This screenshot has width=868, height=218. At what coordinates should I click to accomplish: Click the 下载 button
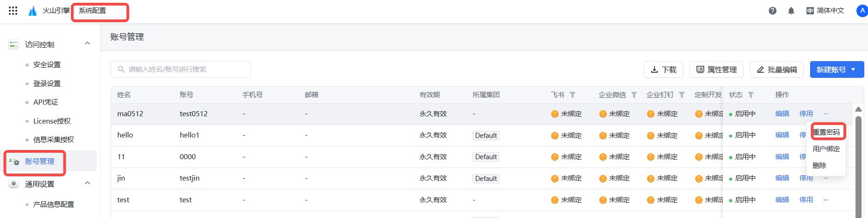click(x=664, y=69)
